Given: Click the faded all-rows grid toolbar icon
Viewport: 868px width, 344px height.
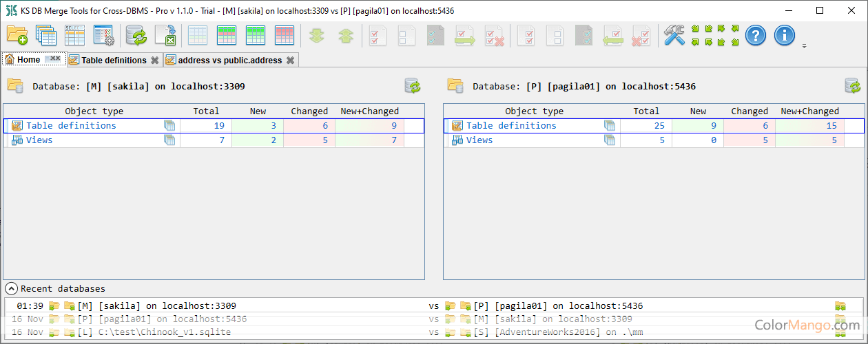Looking at the screenshot, I should click(198, 35).
